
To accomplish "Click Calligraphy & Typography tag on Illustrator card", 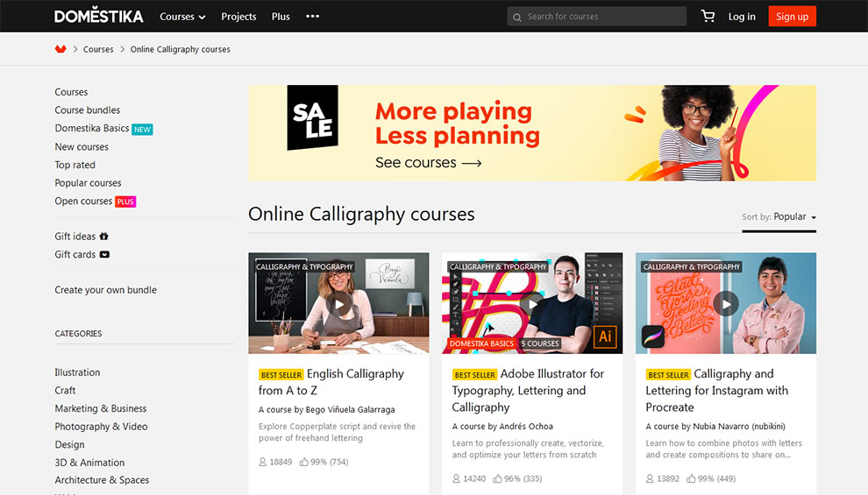I will [498, 266].
